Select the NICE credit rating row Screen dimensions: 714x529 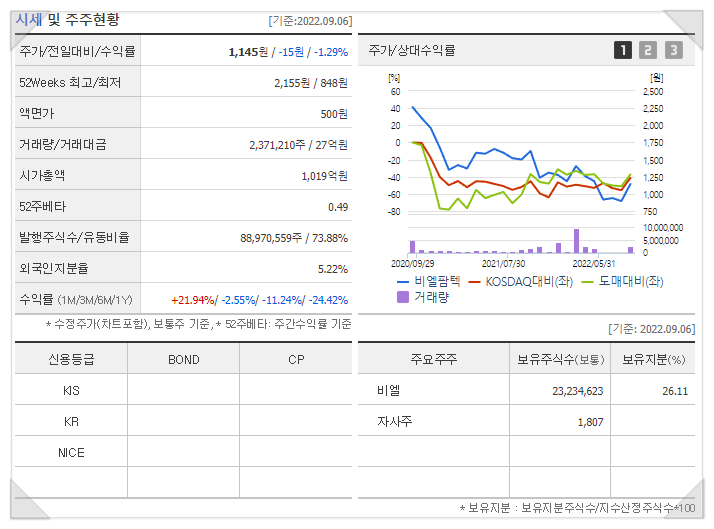point(71,453)
